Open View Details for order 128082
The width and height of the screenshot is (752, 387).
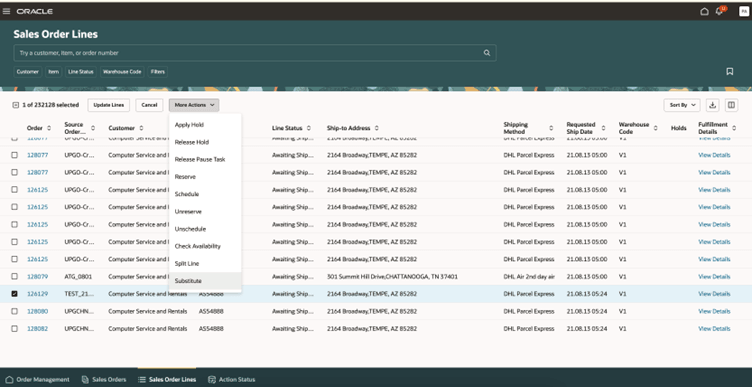[714, 328]
